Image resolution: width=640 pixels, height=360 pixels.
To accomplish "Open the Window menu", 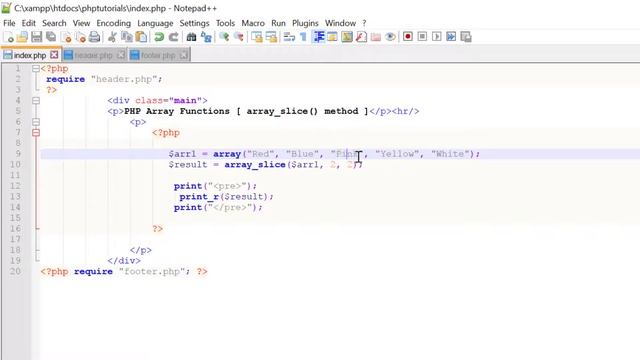I will (x=340, y=23).
